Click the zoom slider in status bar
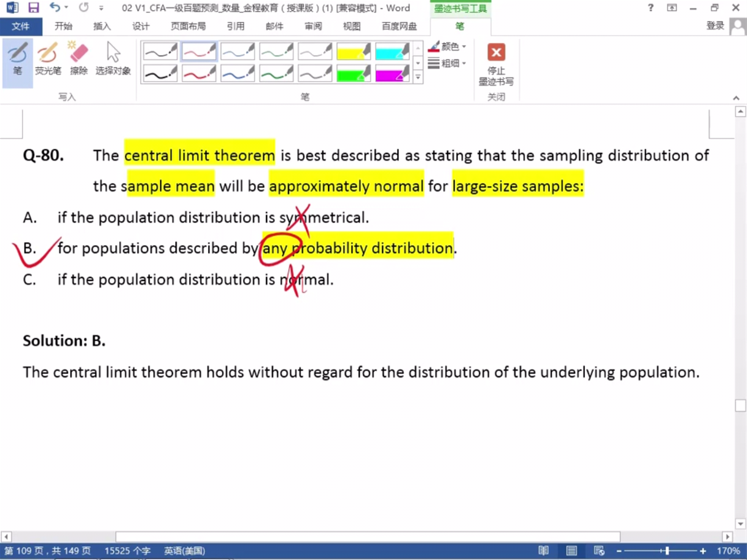747x560 pixels. pos(667,551)
